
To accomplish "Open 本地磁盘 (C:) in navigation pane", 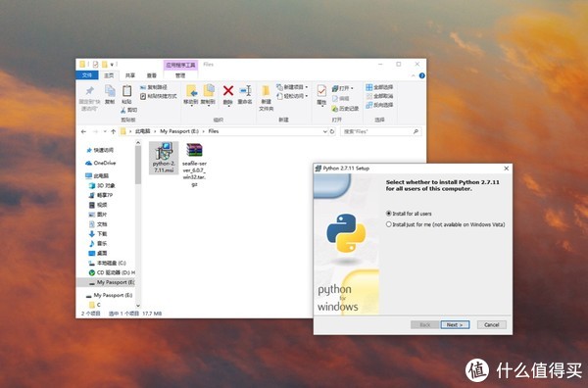I will click(107, 264).
